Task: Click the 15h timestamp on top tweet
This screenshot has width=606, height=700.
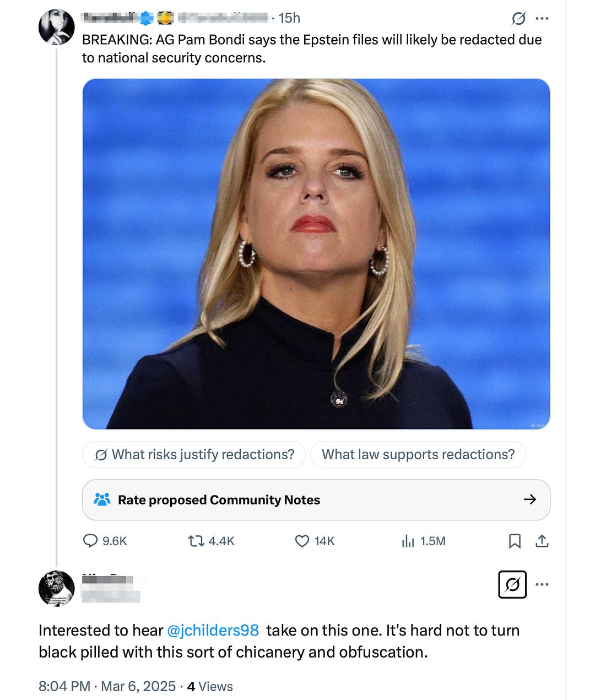Action: [289, 18]
